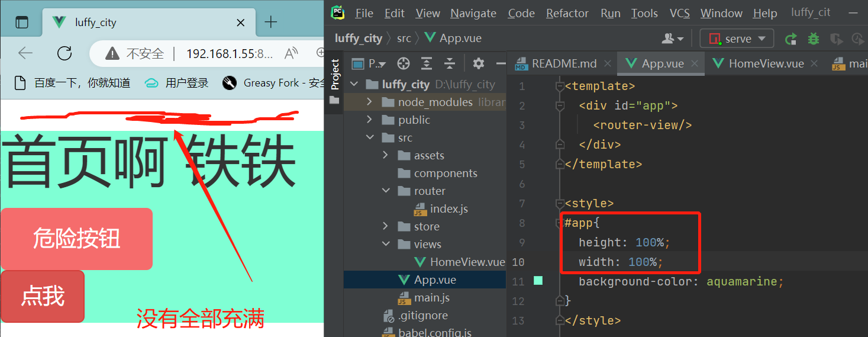Close the README.md tab
Screen dimensions: 868x337
click(608, 63)
